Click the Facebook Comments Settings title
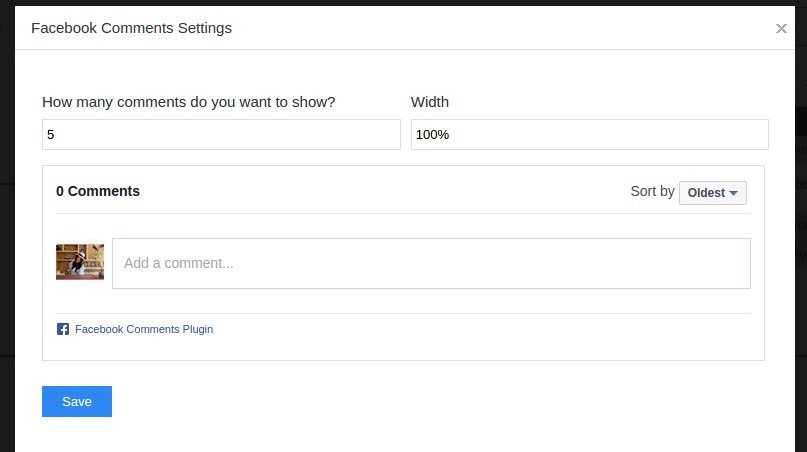 131,28
